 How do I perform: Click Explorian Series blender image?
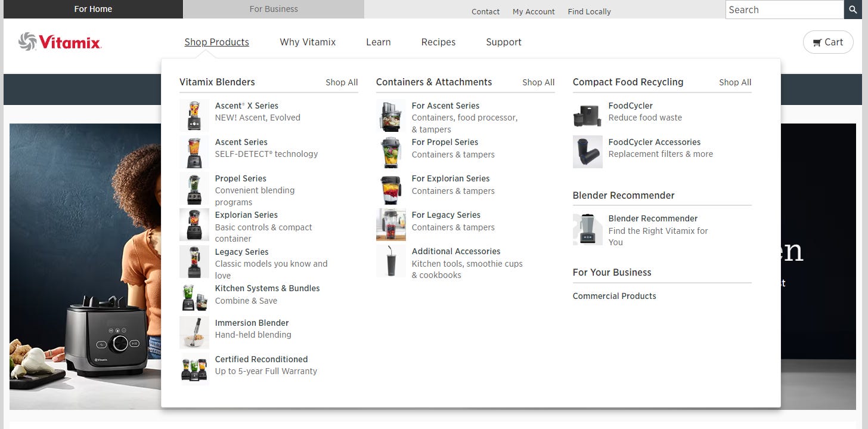pyautogui.click(x=194, y=224)
